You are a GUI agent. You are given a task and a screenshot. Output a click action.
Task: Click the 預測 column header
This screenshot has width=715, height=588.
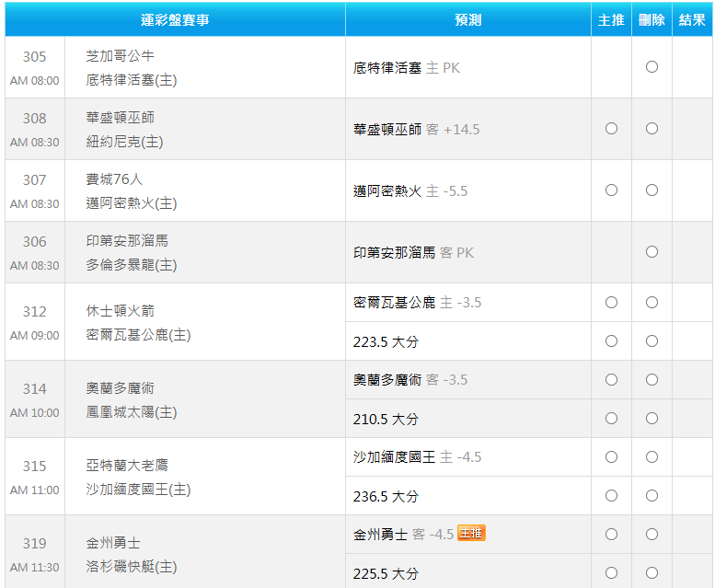tap(467, 19)
